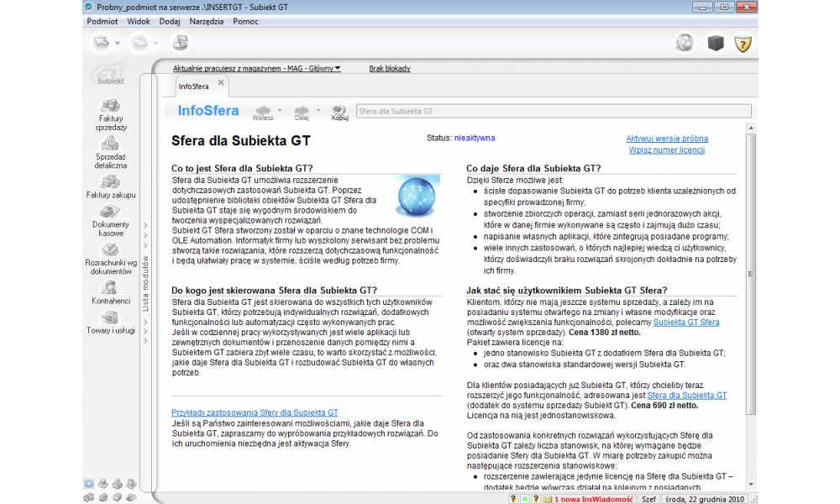The width and height of the screenshot is (840, 504).
Task: Click the envelope icon in the status bar
Action: click(x=548, y=499)
